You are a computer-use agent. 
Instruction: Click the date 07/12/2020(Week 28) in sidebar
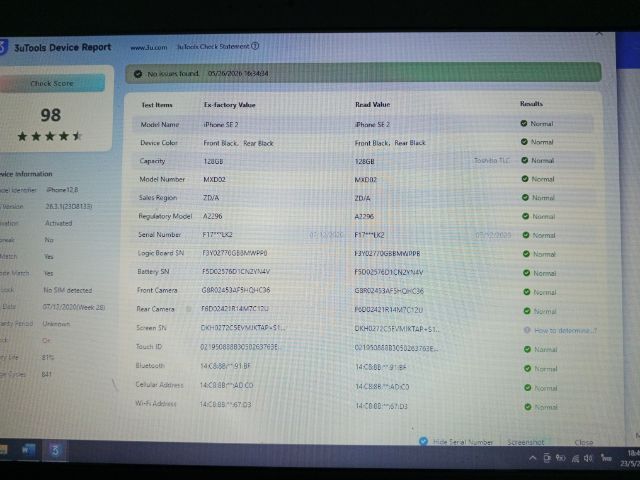point(73,307)
